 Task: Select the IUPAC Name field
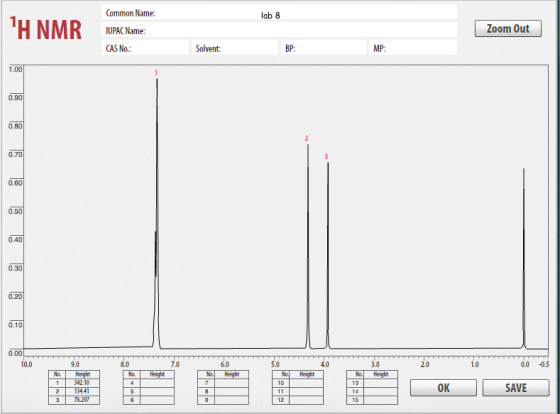[x=279, y=30]
